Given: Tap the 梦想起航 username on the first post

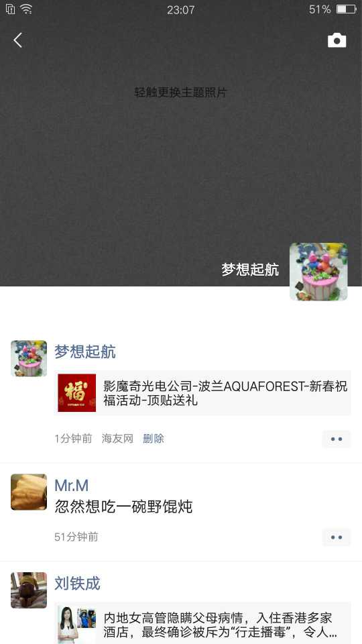Looking at the screenshot, I should click(85, 352).
